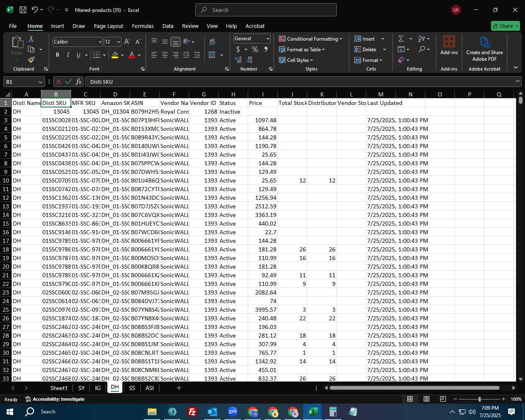This screenshot has height=420, width=525.
Task: Click the Share button
Action: [x=505, y=26]
